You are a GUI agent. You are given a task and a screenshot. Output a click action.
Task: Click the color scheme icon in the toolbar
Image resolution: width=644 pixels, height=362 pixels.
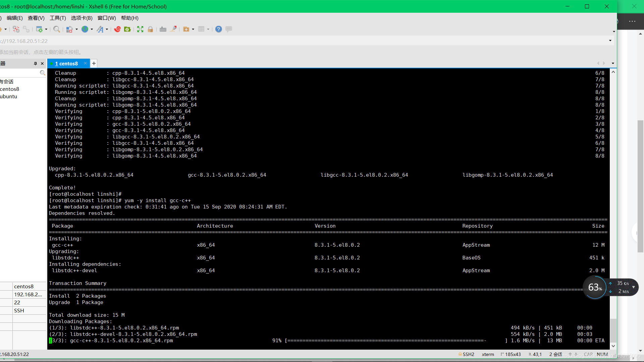[69, 29]
